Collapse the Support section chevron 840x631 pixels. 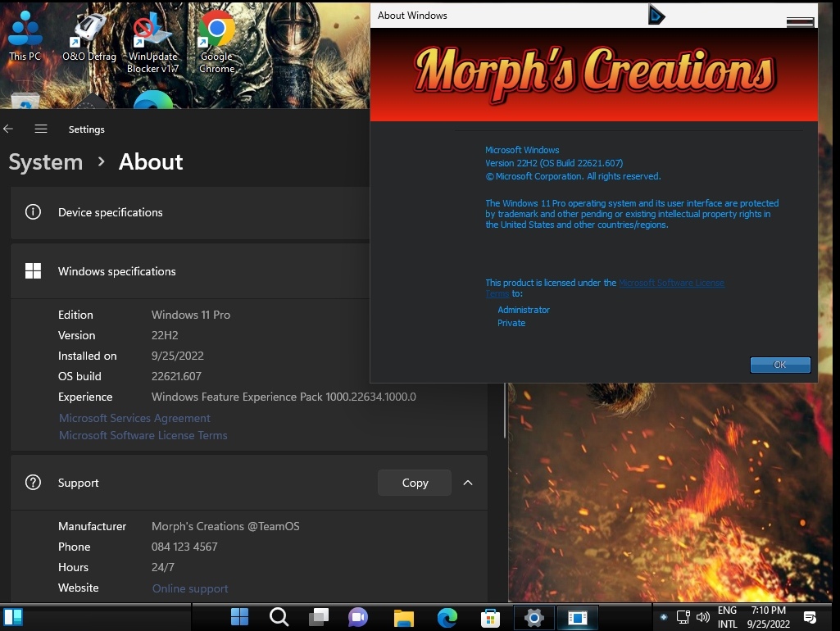click(x=468, y=483)
